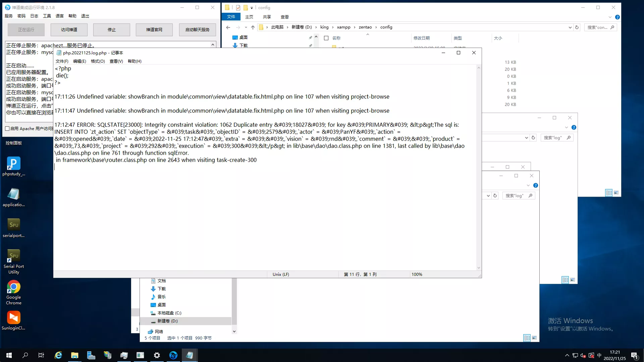The height and width of the screenshot is (362, 644).
Task: Launch Google Chrome from desktop
Action: coord(13,292)
